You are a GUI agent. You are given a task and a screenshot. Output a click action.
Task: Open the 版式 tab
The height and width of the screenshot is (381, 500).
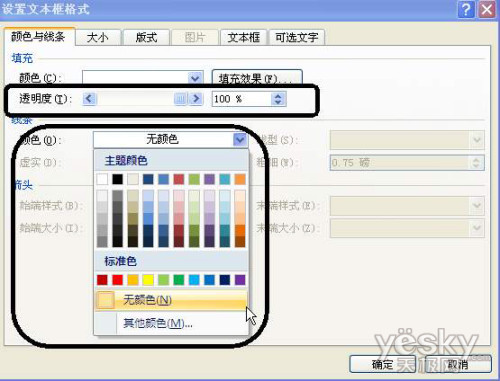[146, 38]
